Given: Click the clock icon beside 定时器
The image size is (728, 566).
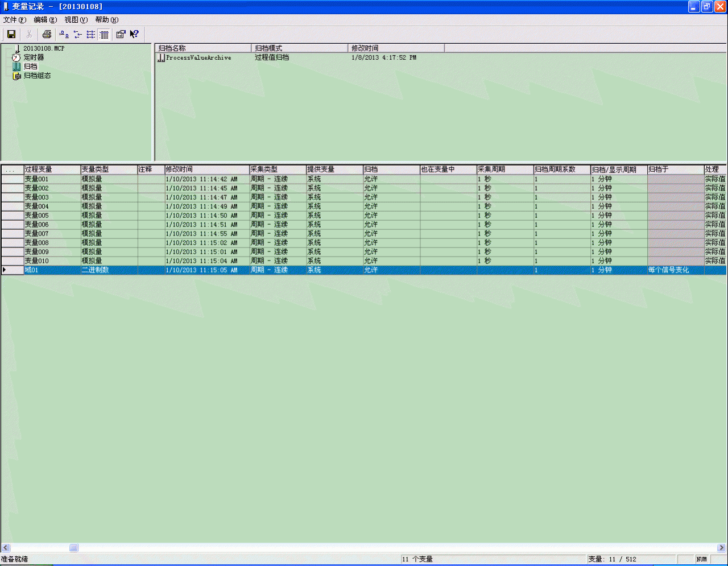Looking at the screenshot, I should click(x=16, y=57).
